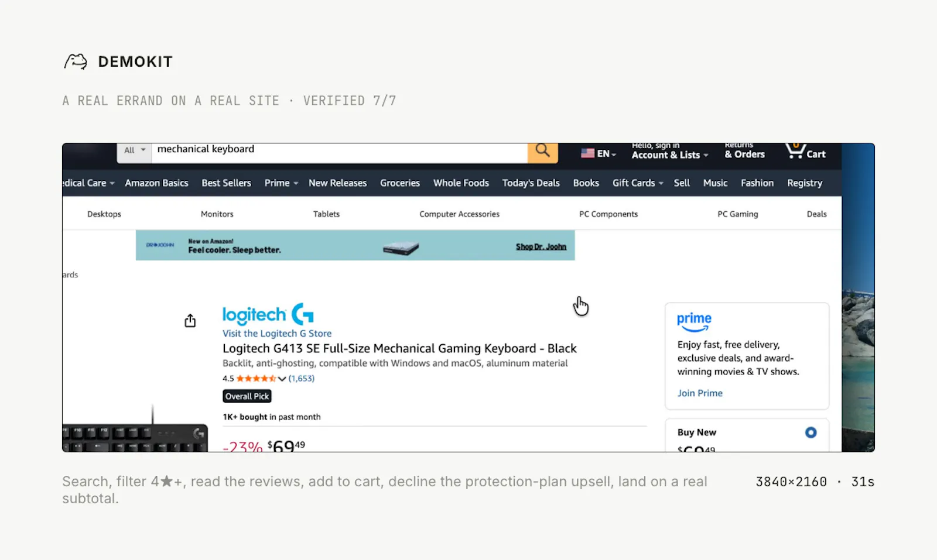Expand the Prime navigation dropdown
Screen dimensions: 937x560
pyautogui.click(x=281, y=183)
